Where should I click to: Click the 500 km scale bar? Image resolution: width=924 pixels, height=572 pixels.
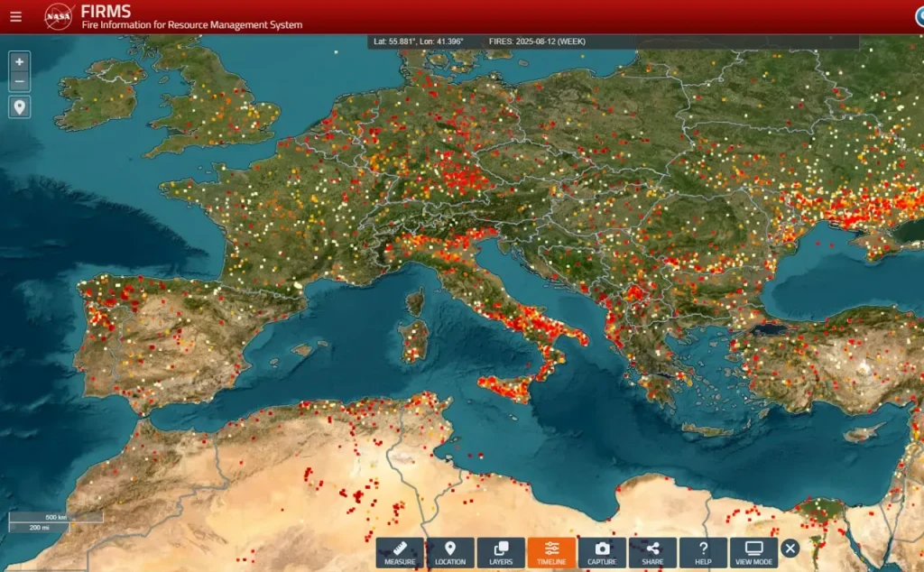[x=56, y=518]
